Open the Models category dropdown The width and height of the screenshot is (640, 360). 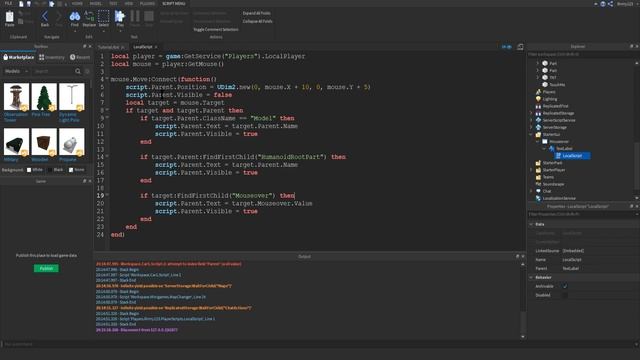tap(16, 71)
